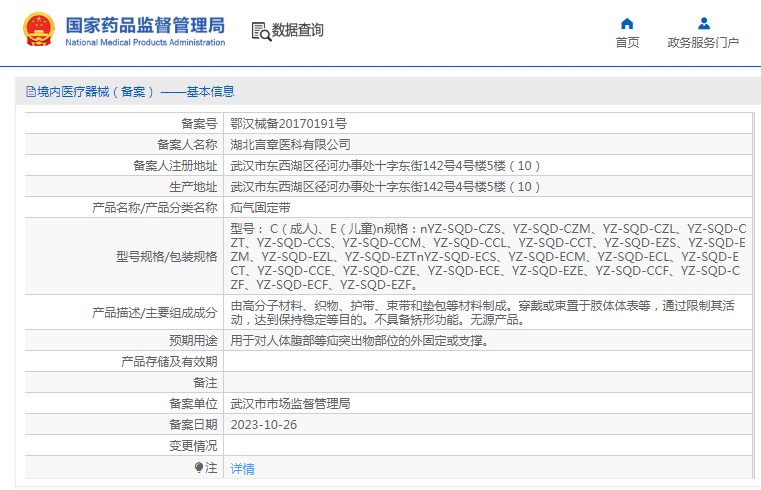Click the 注 label in the last row
This screenshot has height=490, width=761.
coord(211,468)
